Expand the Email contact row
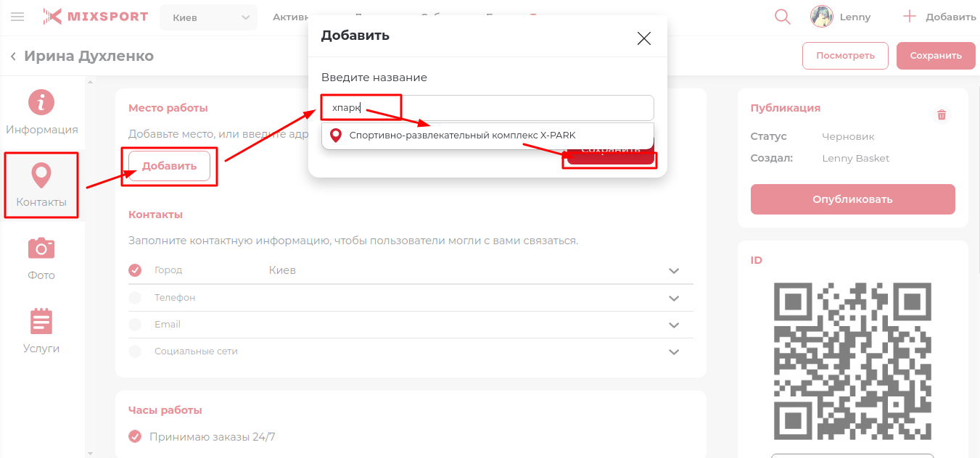 (x=674, y=325)
